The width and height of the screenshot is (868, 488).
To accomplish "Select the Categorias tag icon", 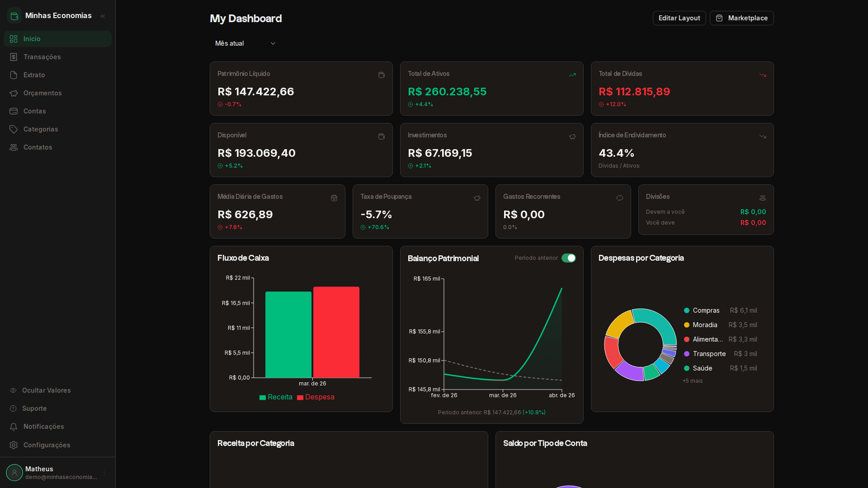I will coord(14,129).
